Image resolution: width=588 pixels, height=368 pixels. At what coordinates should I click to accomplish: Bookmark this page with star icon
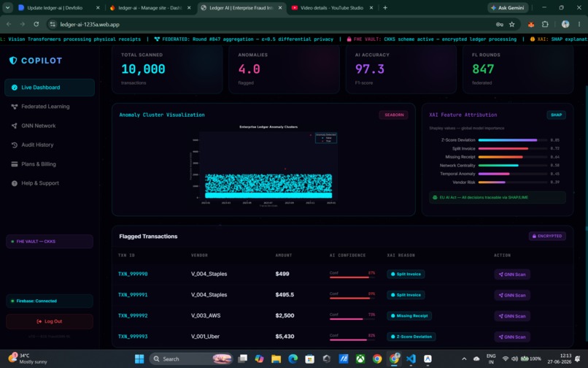point(512,24)
